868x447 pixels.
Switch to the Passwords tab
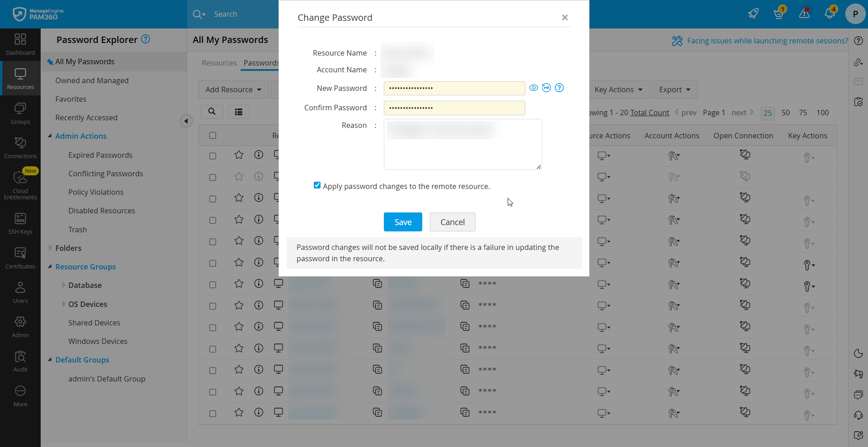click(x=260, y=63)
